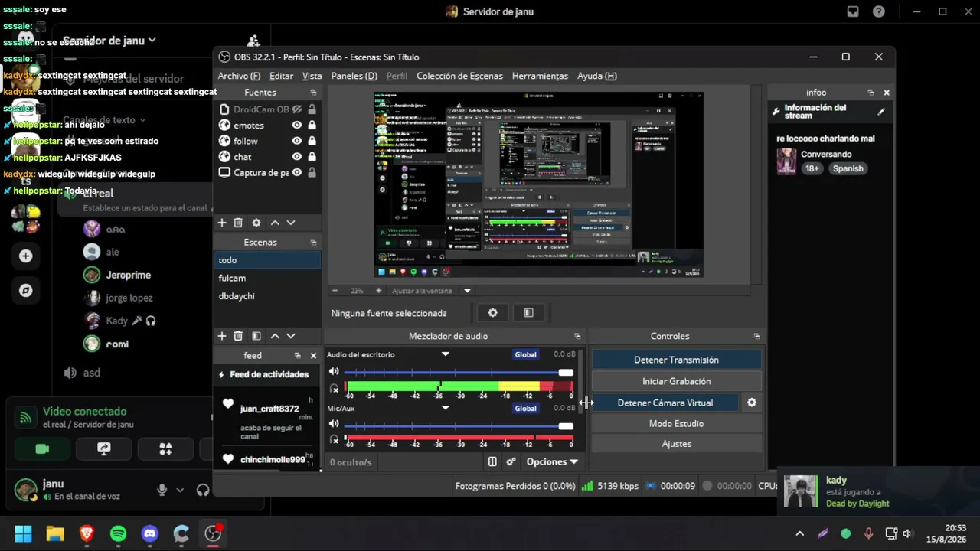Add a new source in Fuentes panel
Viewport: 980px width, 551px height.
[x=222, y=223]
